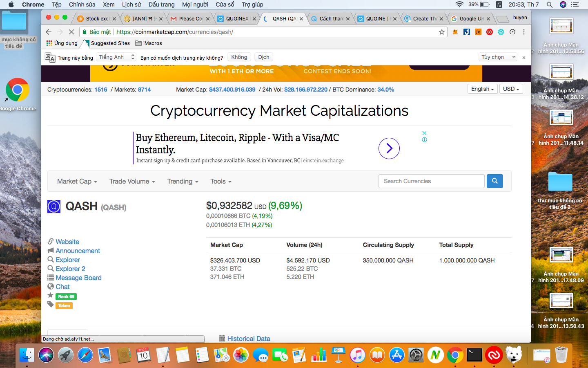The image size is (588, 368).
Task: Click the Search Currencies input field
Action: [x=432, y=181]
